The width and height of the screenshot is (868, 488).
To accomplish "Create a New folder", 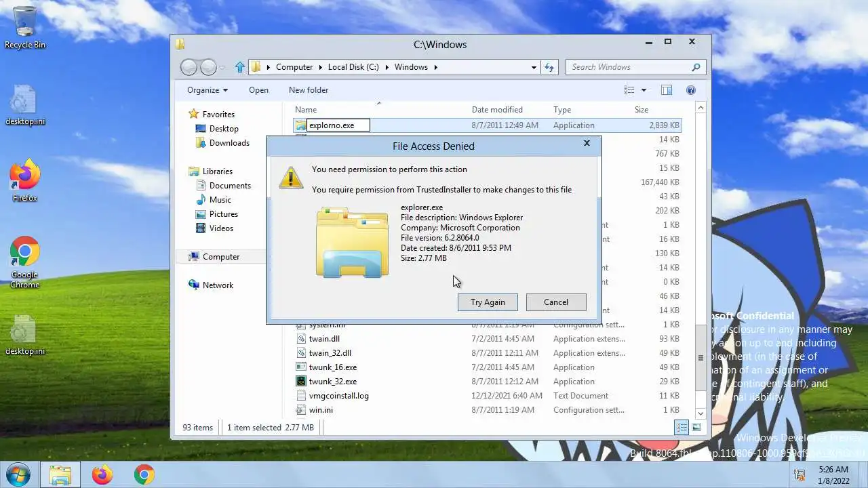I will (309, 90).
